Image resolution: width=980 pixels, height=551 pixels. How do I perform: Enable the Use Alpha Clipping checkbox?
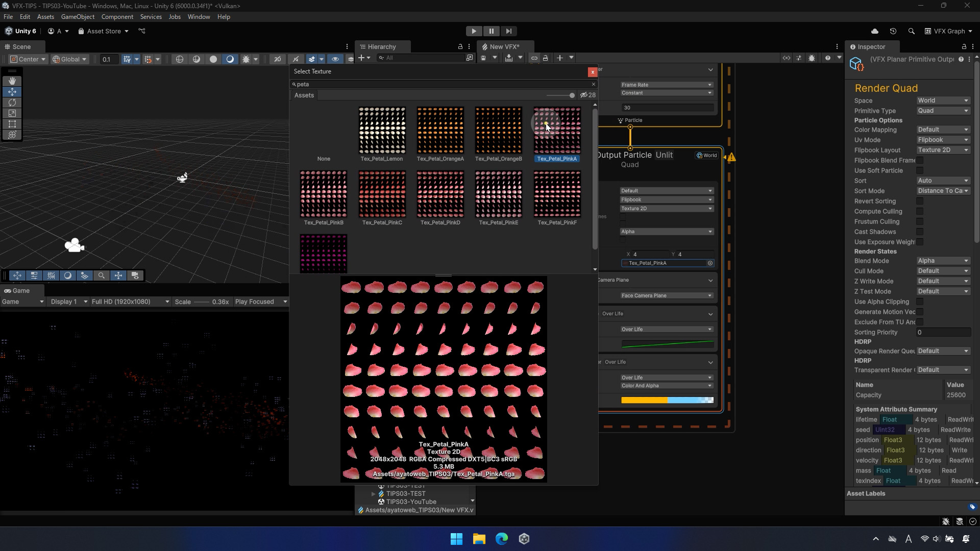(920, 302)
